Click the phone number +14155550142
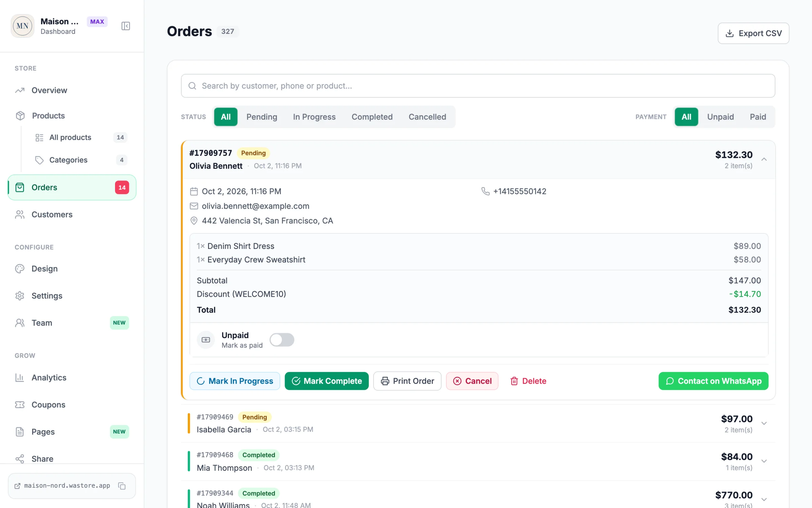The image size is (812, 508). [520, 191]
